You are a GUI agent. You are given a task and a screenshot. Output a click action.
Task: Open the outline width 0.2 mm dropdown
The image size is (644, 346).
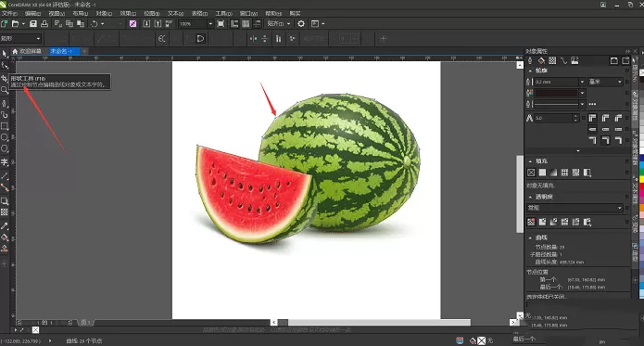[x=582, y=82]
